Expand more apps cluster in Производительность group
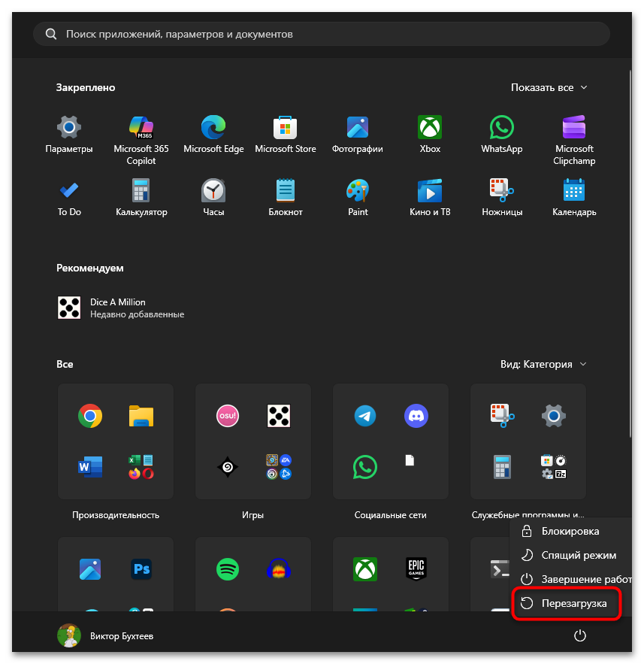Image resolution: width=644 pixels, height=664 pixels. click(141, 467)
